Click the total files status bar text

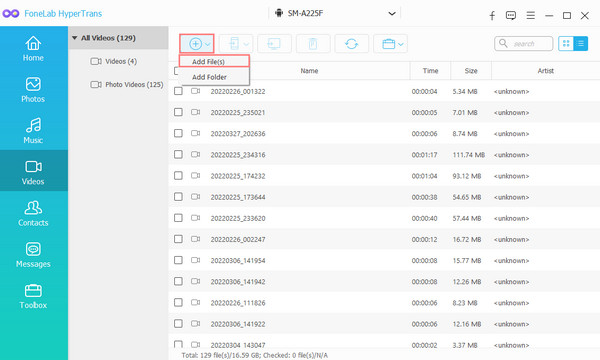tap(254, 355)
